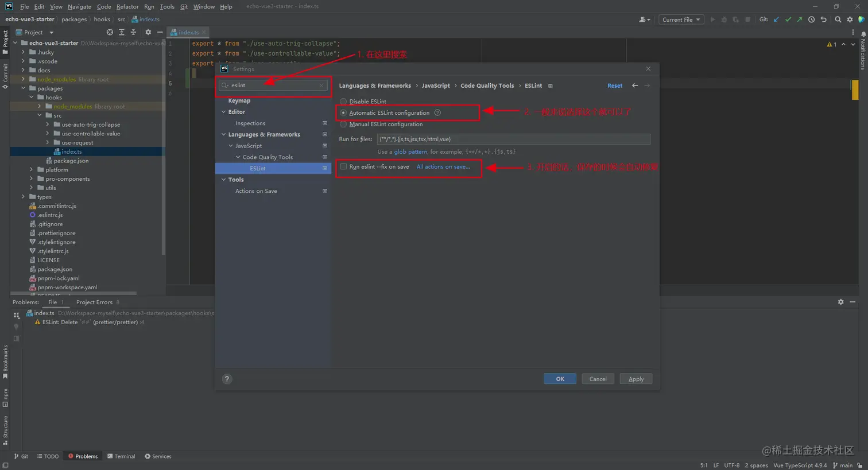Click the Problems view options icon
The height and width of the screenshot is (470, 868).
tap(16, 315)
